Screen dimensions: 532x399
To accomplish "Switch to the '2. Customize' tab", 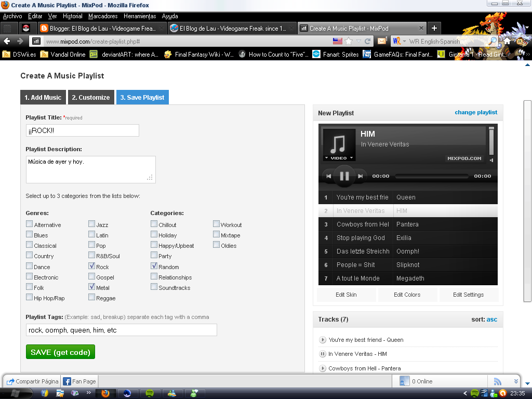I will point(91,97).
